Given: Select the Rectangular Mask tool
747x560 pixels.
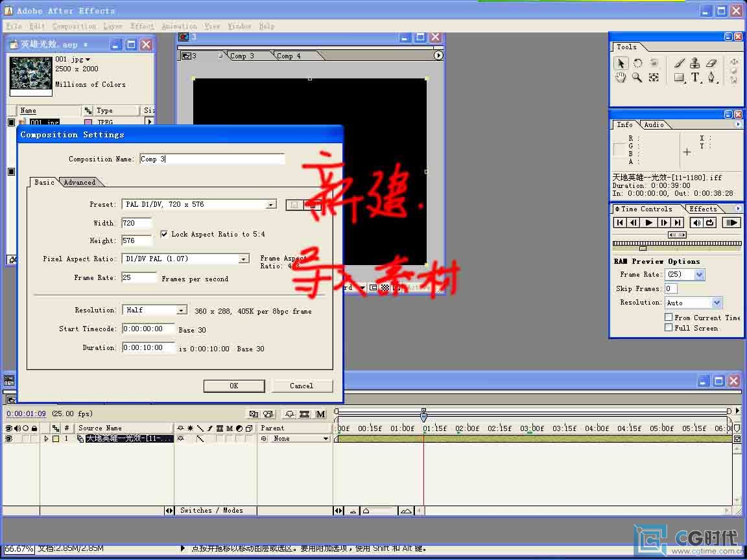Looking at the screenshot, I should 680,77.
